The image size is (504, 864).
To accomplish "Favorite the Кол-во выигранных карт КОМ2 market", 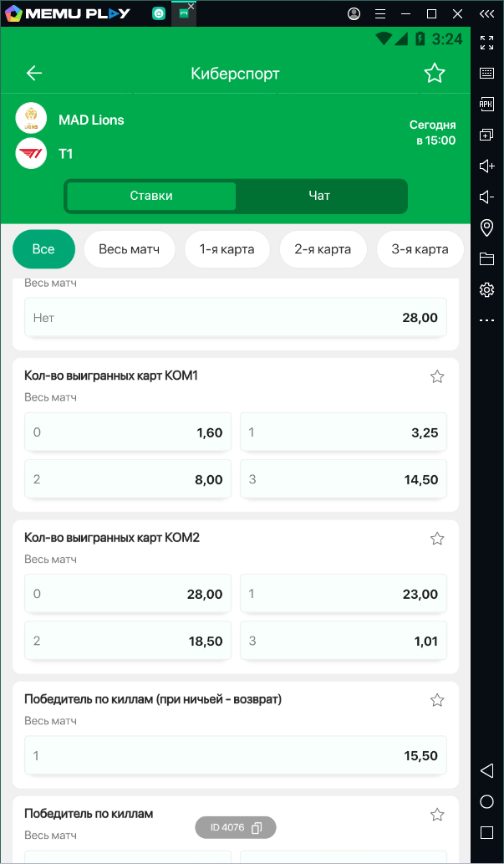I will tap(436, 539).
